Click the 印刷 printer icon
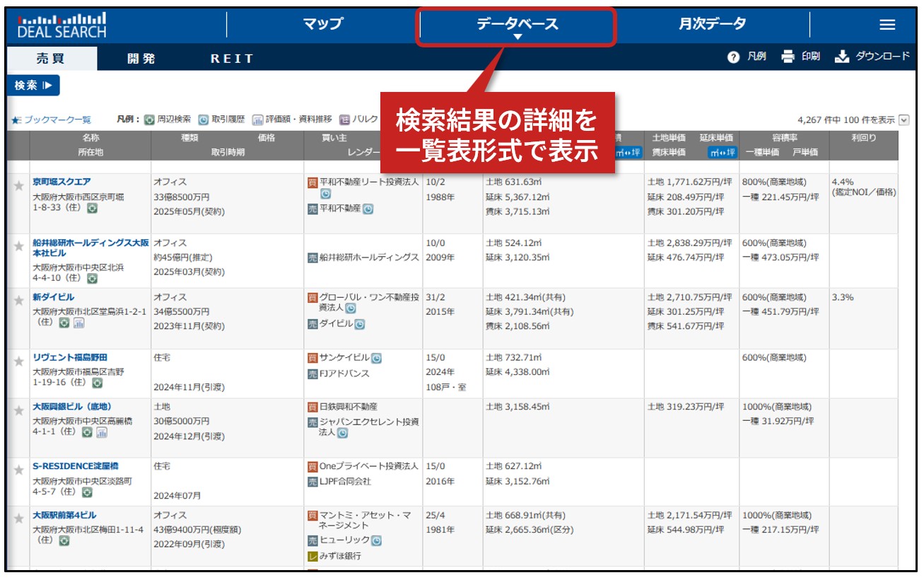This screenshot has height=580, width=924. (788, 57)
